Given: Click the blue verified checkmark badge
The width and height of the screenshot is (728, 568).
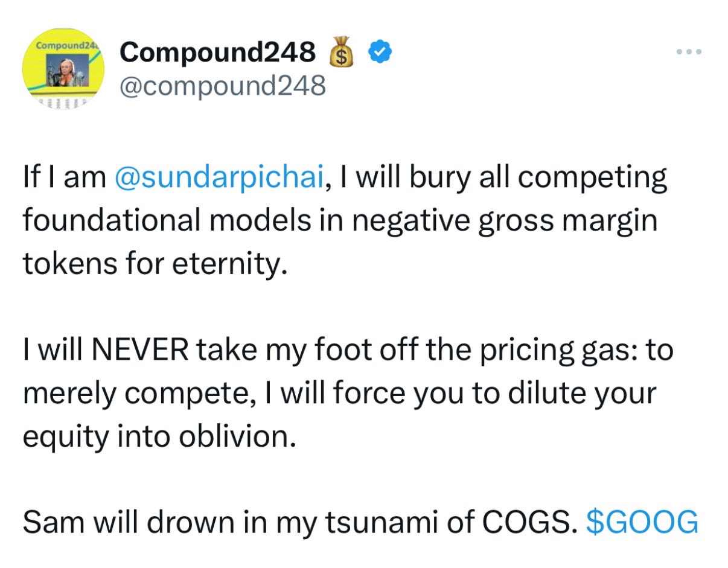Looking at the screenshot, I should (x=379, y=53).
